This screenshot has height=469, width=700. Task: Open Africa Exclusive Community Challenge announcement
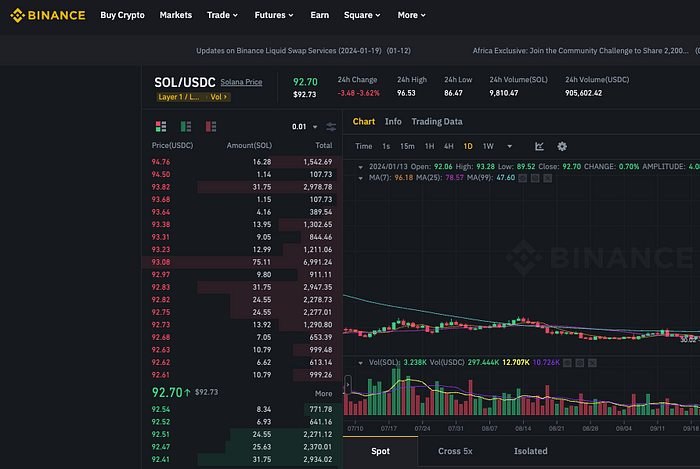pos(580,51)
